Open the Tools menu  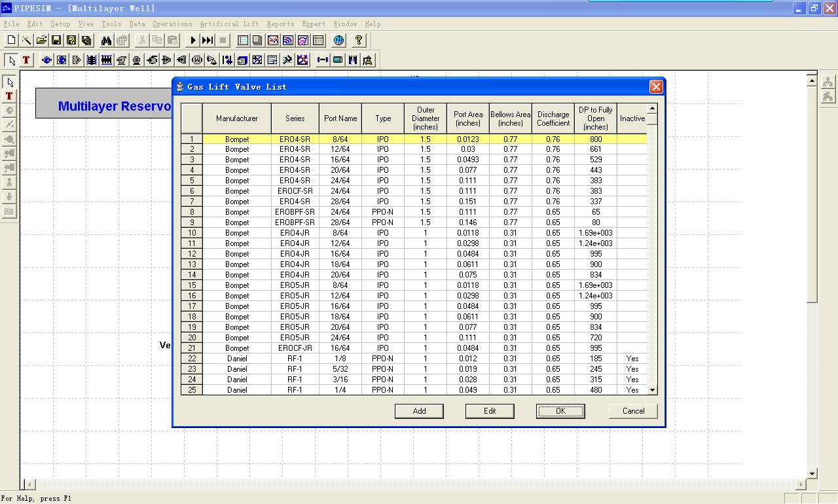pos(111,24)
